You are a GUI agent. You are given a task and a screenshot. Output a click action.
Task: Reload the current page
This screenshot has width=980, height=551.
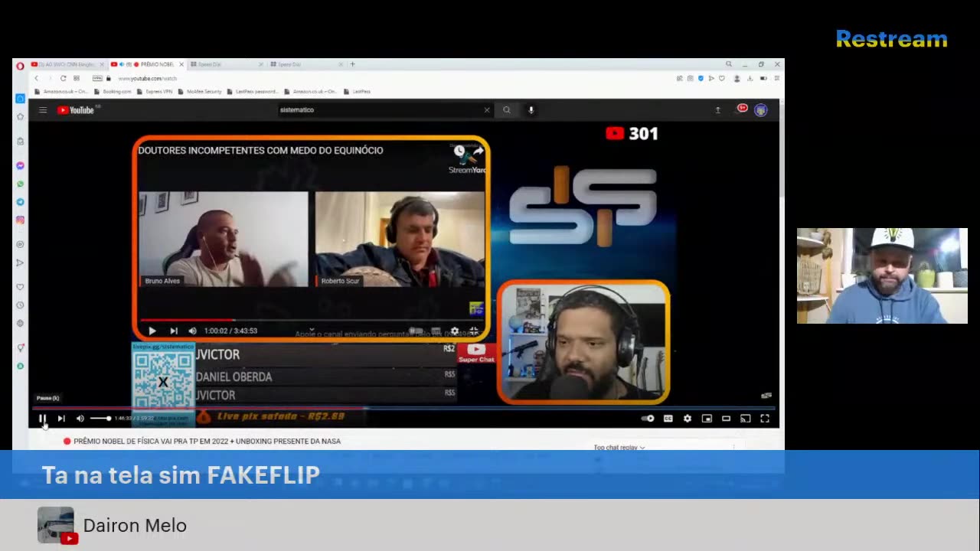[x=63, y=78]
